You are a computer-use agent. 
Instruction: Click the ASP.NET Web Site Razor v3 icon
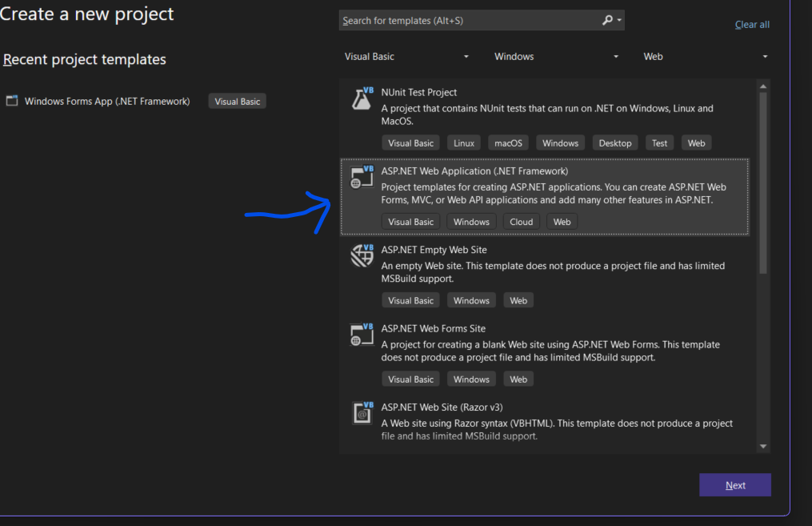pos(362,413)
